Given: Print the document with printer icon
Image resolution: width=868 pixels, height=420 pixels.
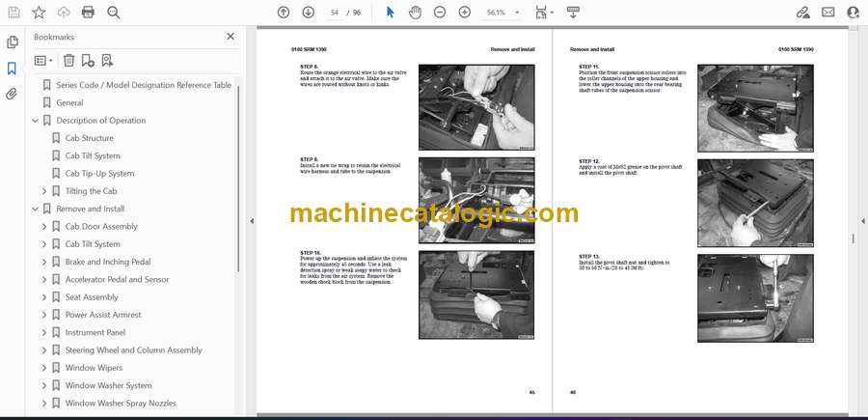Looking at the screenshot, I should (88, 13).
